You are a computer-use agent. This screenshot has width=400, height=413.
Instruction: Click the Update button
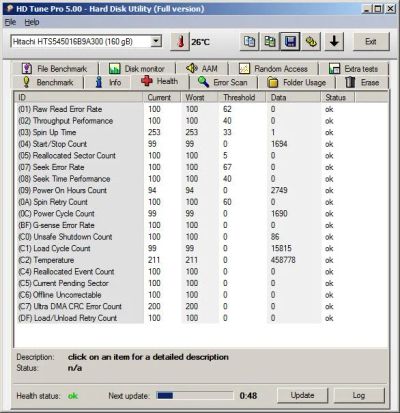tap(302, 395)
